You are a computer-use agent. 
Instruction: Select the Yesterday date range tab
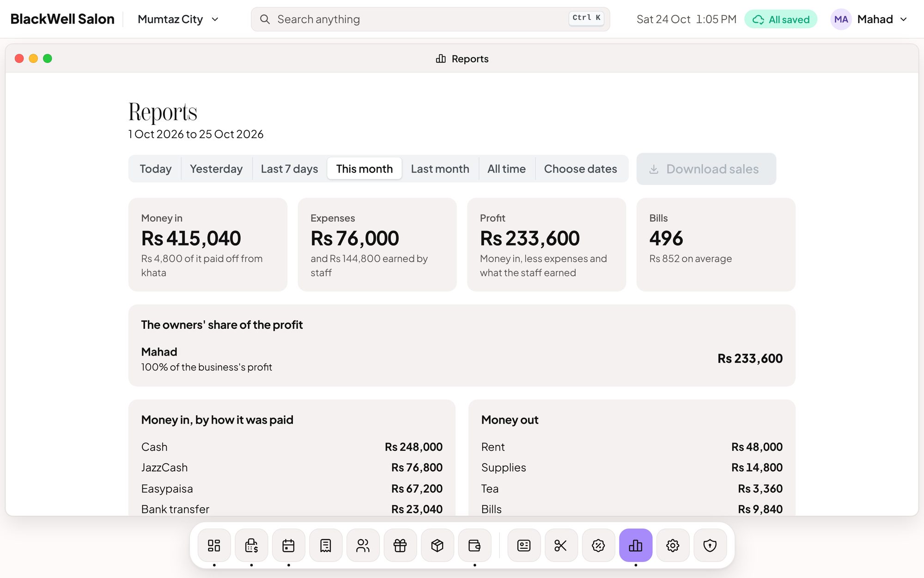tap(216, 169)
